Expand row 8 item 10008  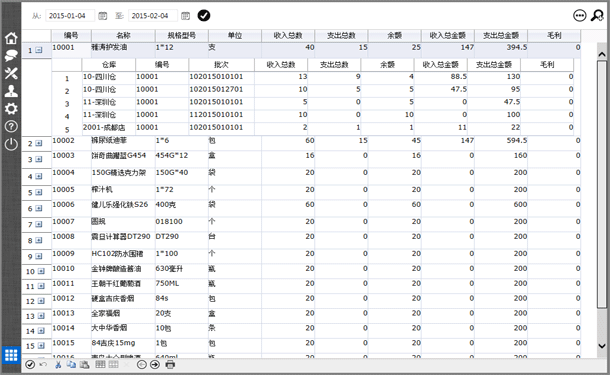point(39,240)
